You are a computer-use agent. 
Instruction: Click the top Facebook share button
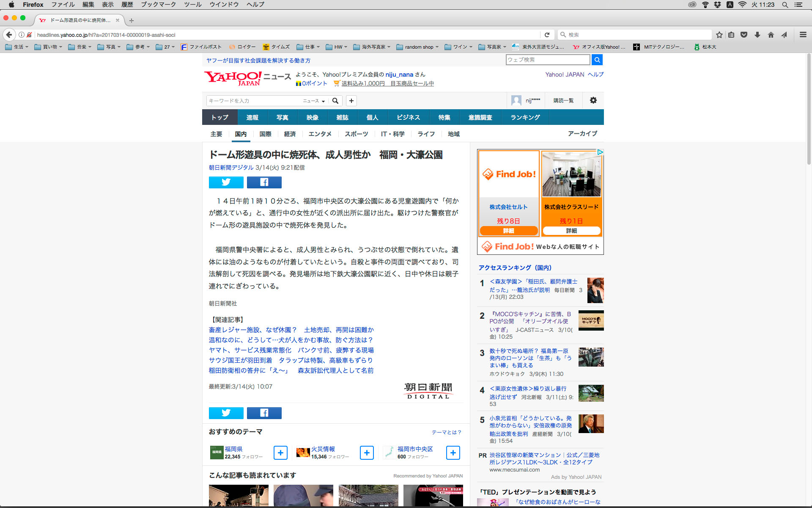pos(264,182)
